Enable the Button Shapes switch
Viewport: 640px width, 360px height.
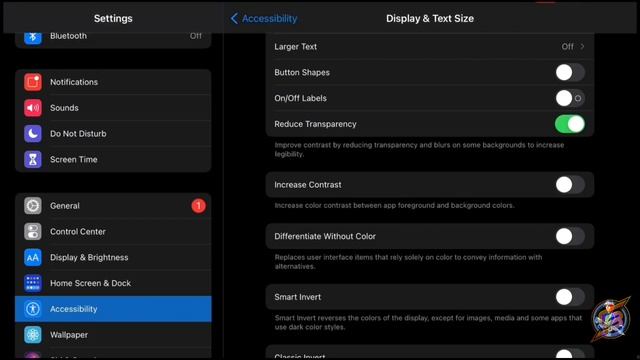click(570, 72)
